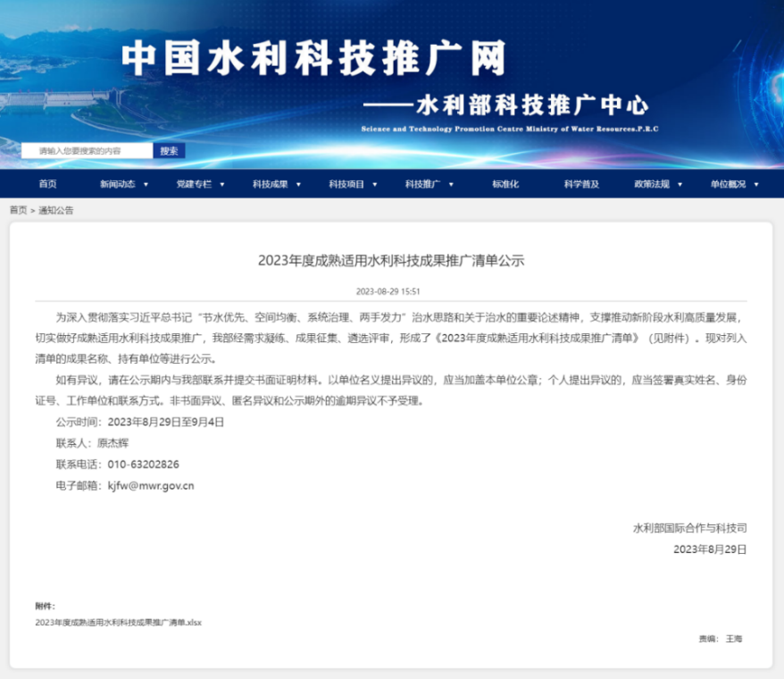784x679 pixels.
Task: Expand the 新闻动态 dropdown arrow
Action: (x=146, y=185)
